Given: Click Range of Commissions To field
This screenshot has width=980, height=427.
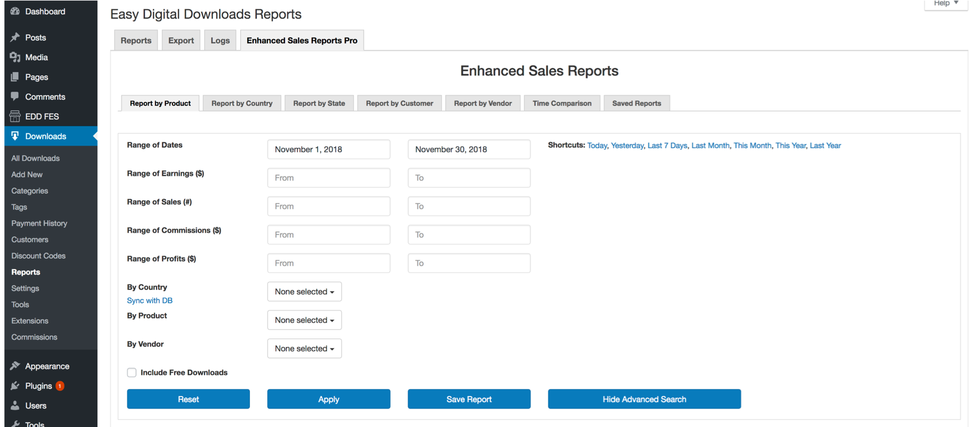Looking at the screenshot, I should coord(469,234).
